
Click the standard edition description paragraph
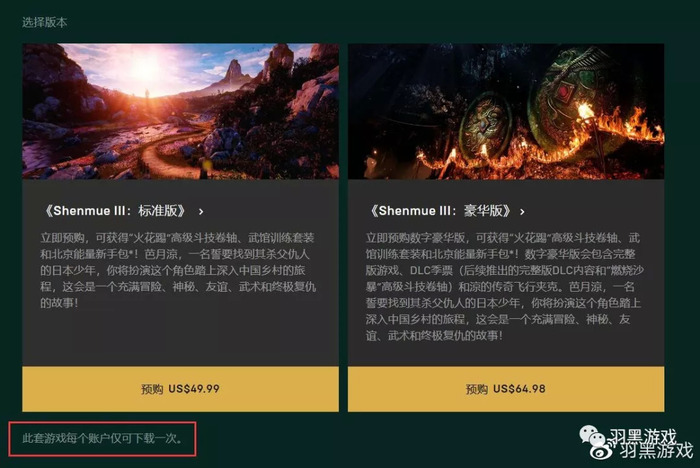pyautogui.click(x=178, y=270)
